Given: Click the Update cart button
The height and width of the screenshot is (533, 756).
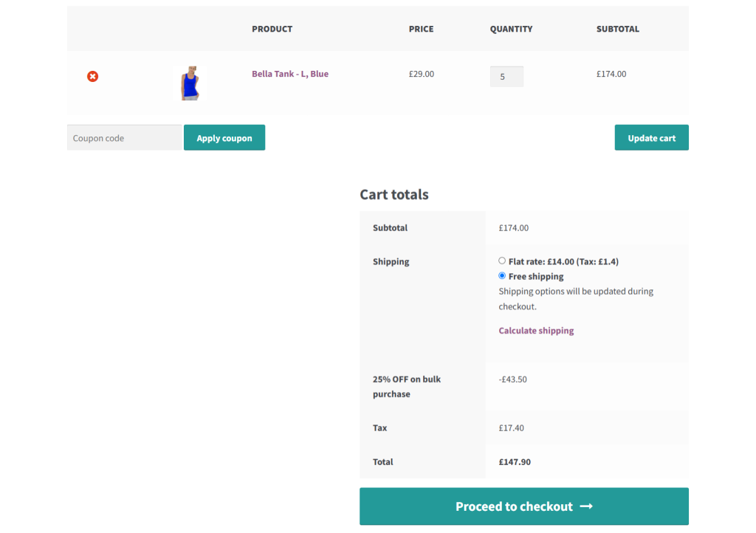Looking at the screenshot, I should 651,138.
